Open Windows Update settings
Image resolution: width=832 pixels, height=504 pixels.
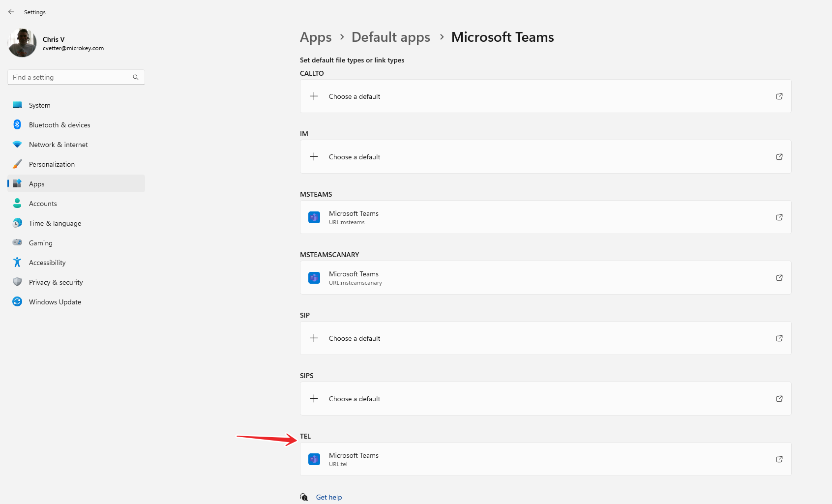(76, 301)
